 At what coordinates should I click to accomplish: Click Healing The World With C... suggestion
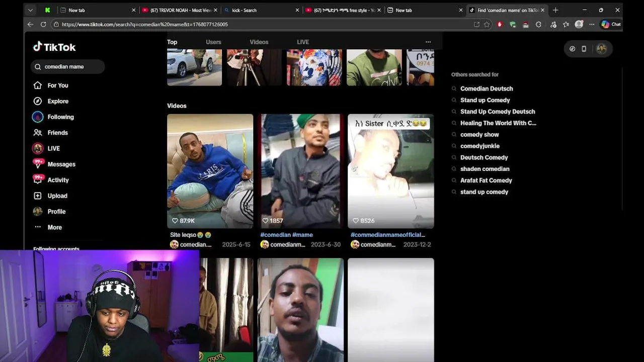498,123
